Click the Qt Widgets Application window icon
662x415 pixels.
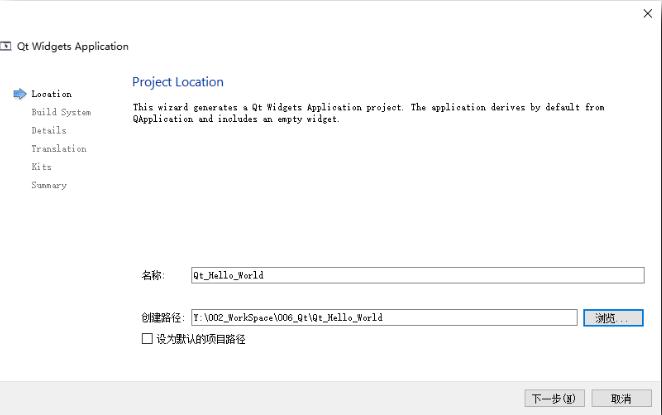[7, 46]
